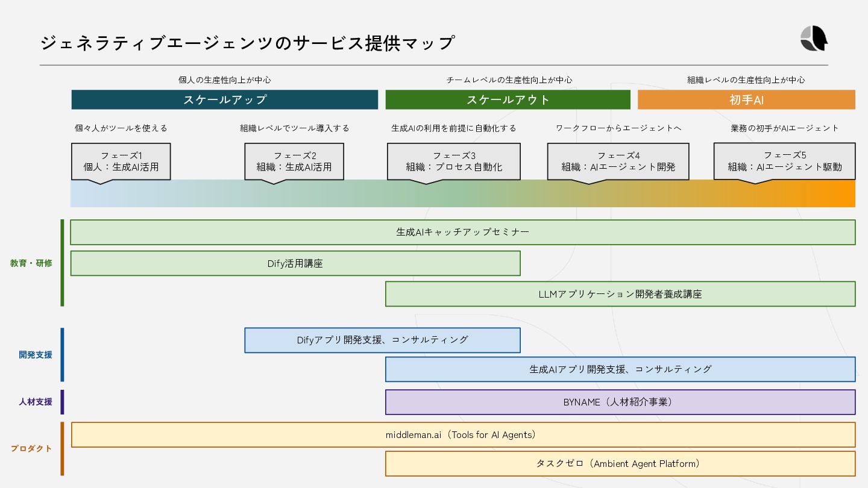Select the 生成AIキャッチアップセミナー bar
The height and width of the screenshot is (488, 868).
pos(463,232)
